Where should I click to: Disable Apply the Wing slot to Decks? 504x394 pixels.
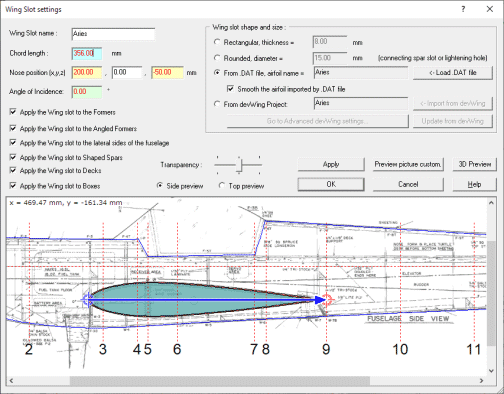[x=13, y=170]
